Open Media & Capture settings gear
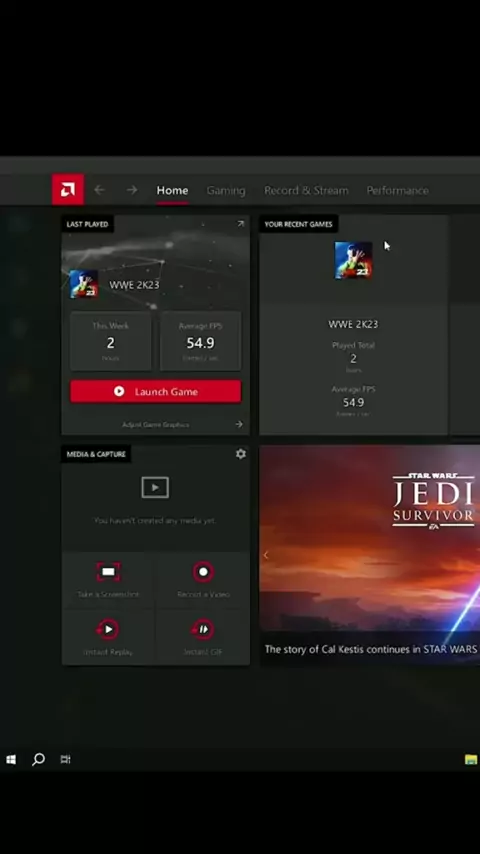 [x=240, y=454]
